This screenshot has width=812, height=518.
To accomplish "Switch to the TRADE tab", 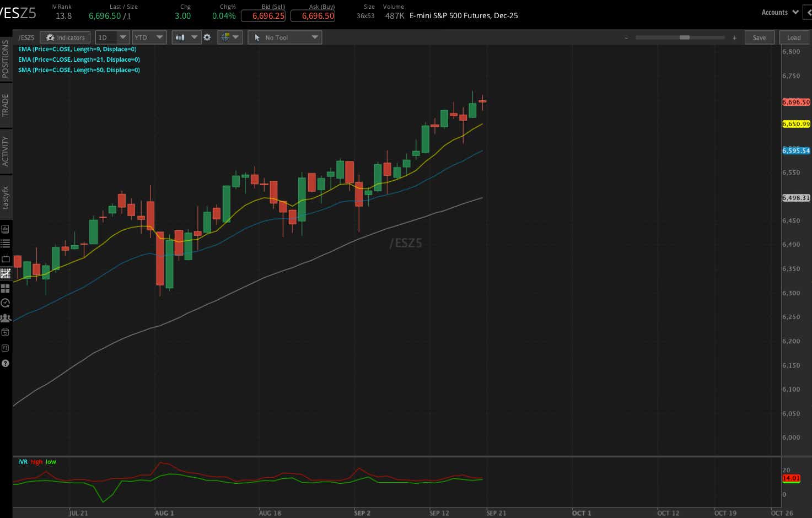I will click(6, 105).
